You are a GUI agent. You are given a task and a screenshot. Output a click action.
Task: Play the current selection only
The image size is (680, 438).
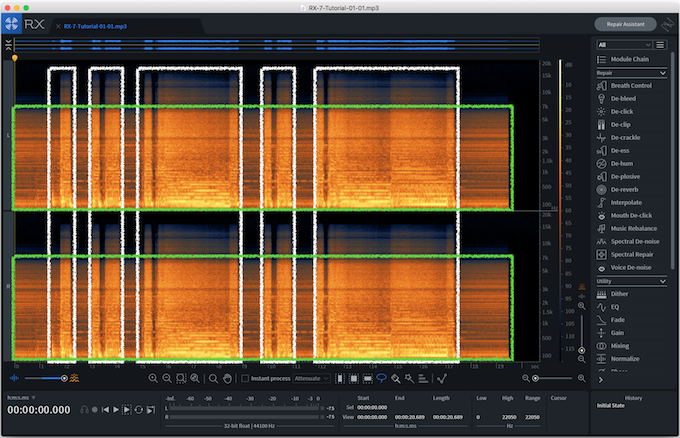coord(127,410)
